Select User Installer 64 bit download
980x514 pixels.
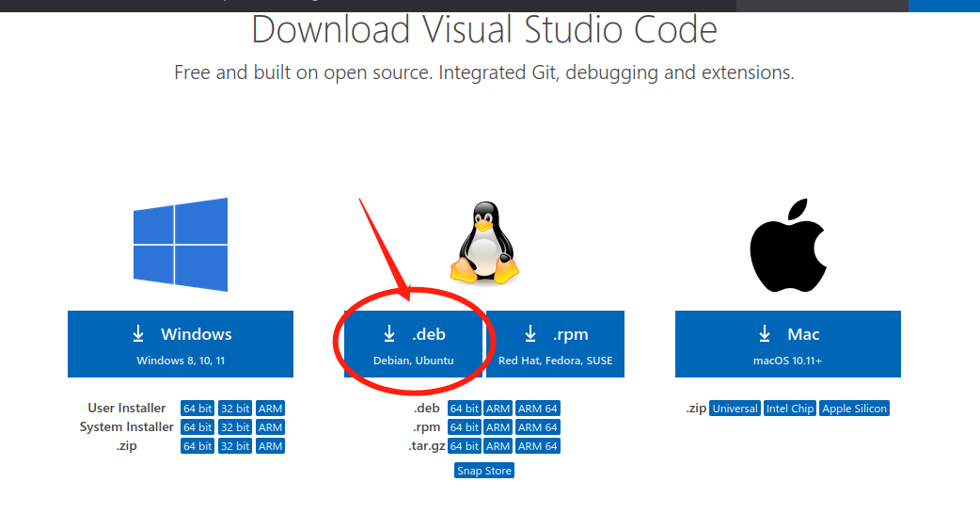tap(198, 409)
